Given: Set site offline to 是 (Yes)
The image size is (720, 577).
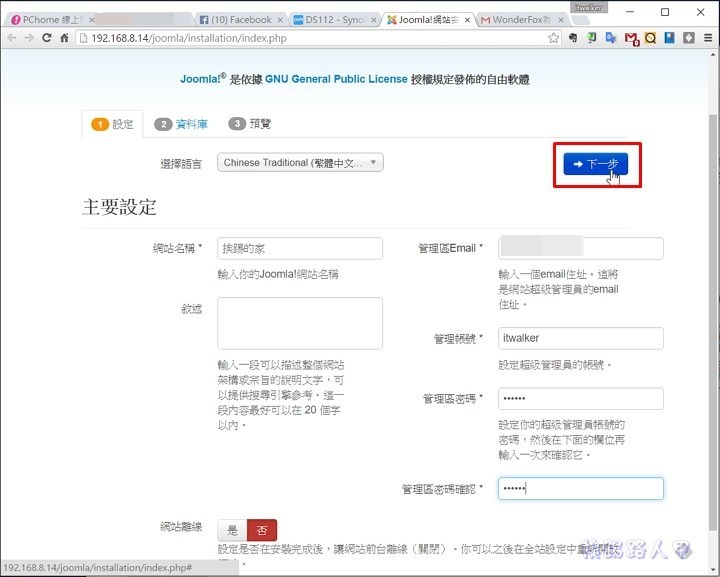Looking at the screenshot, I should [x=232, y=530].
